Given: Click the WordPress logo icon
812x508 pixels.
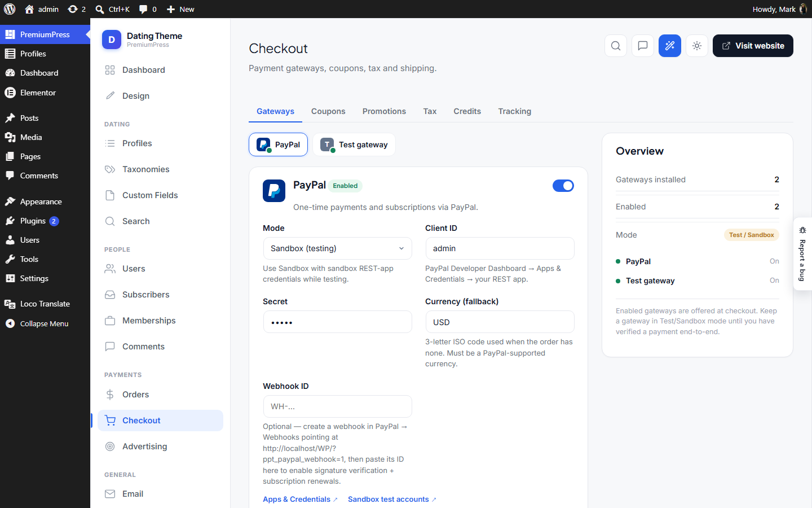Looking at the screenshot, I should 10,9.
